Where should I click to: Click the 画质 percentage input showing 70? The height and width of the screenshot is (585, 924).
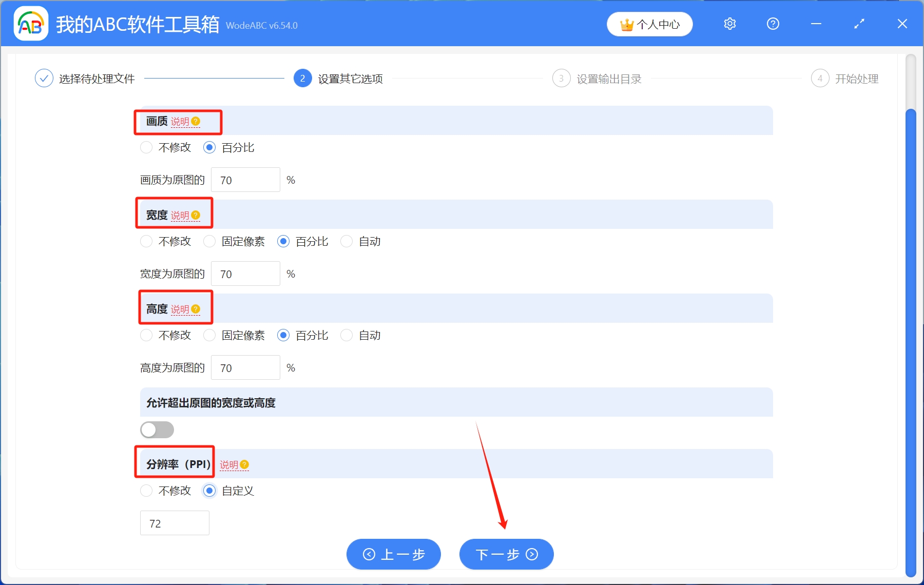245,180
